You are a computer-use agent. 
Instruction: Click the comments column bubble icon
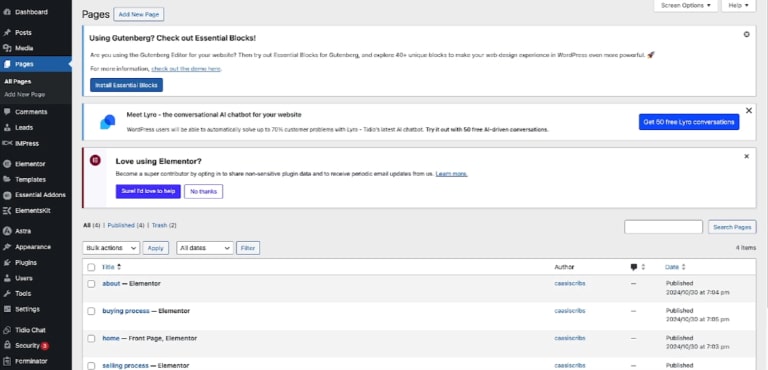click(x=634, y=267)
